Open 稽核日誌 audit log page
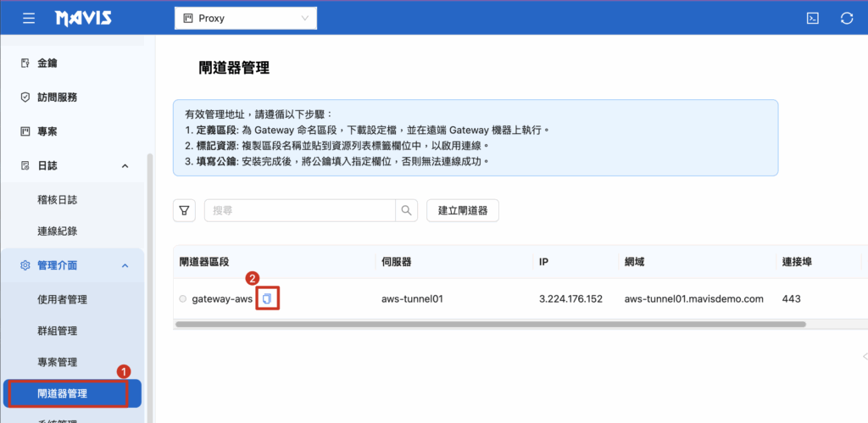868x423 pixels. point(64,200)
